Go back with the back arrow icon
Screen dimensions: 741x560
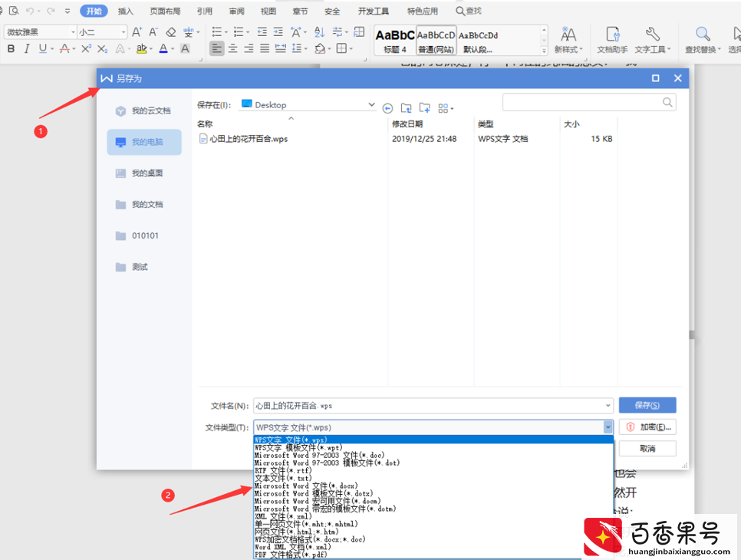click(387, 109)
